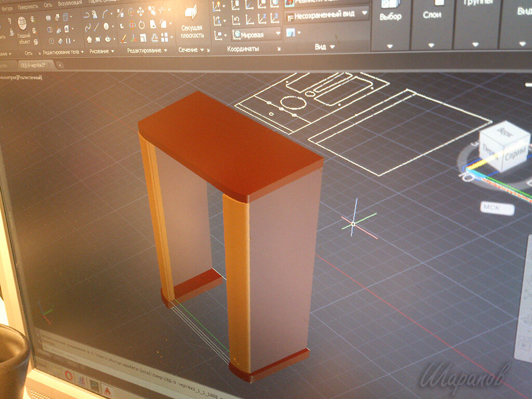Screen dimensions: 532x399
Task: Activate the Rotate tool with circular arrow
Action: 141,25
